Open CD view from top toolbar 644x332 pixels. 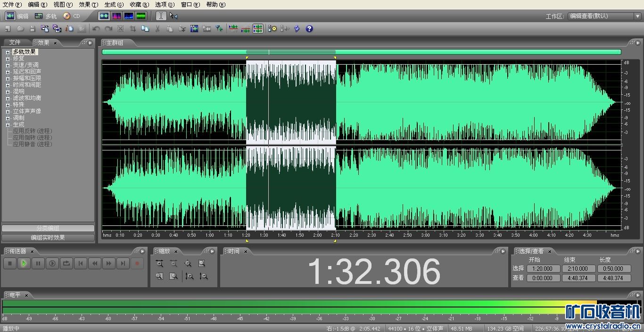coord(72,16)
